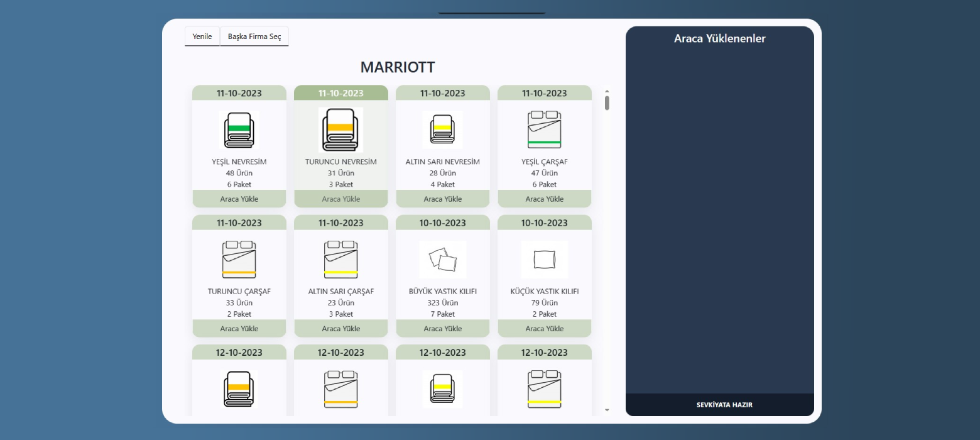Click the '47 Ürün' count text
Image resolution: width=980 pixels, height=440 pixels.
[x=545, y=173]
